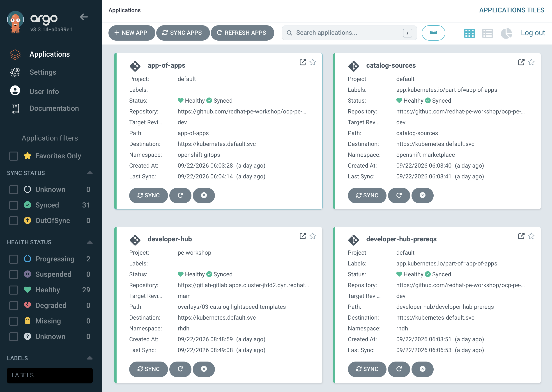Switch to the tiles grid view
The height and width of the screenshot is (392, 552).
(469, 33)
